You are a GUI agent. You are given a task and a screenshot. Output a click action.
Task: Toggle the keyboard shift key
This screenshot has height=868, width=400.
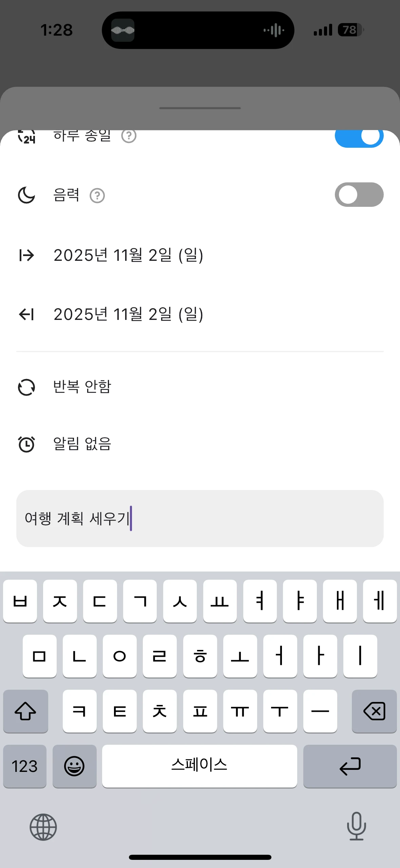click(25, 711)
